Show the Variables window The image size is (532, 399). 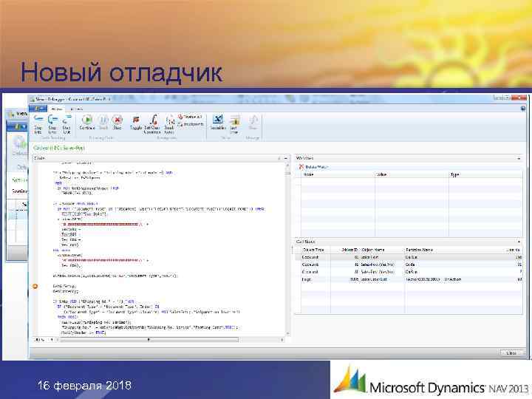[x=217, y=123]
